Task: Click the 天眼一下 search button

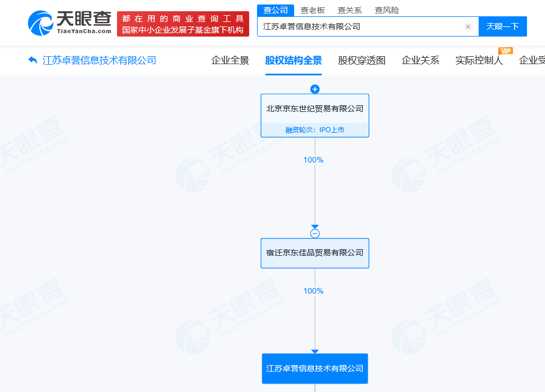Action: coord(503,26)
